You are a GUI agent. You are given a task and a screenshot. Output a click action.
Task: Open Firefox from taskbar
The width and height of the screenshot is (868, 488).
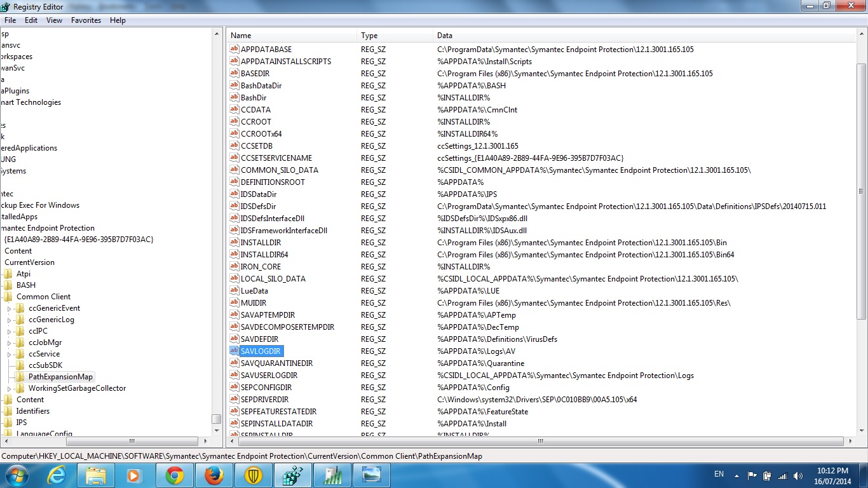tap(214, 475)
